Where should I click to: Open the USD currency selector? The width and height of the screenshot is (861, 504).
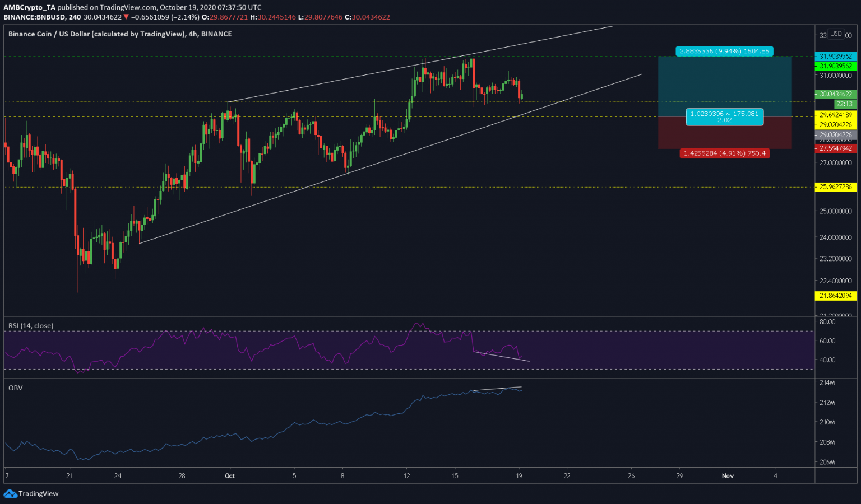tap(836, 34)
